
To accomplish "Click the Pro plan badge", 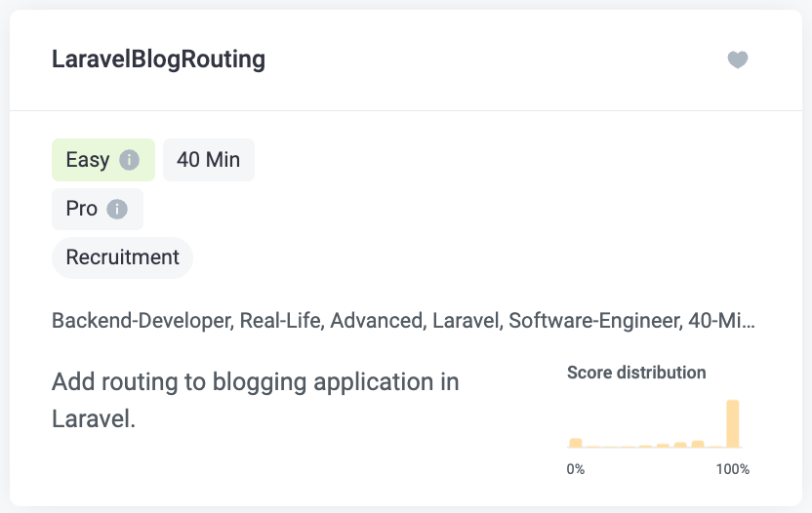I will [98, 209].
